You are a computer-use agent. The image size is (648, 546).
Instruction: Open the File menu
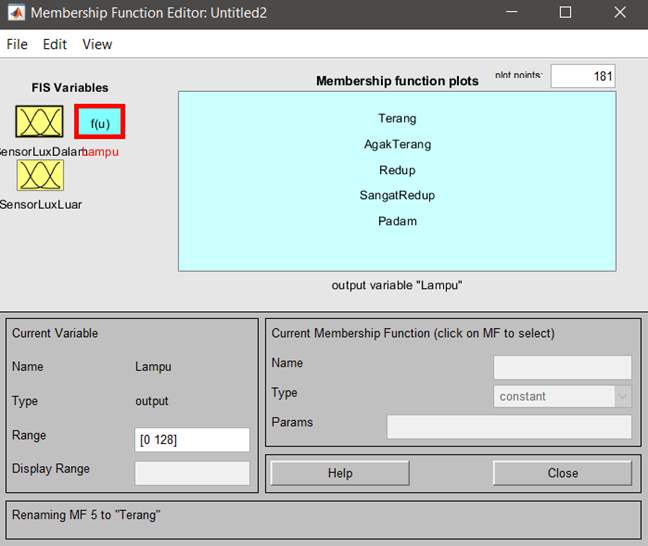(17, 44)
